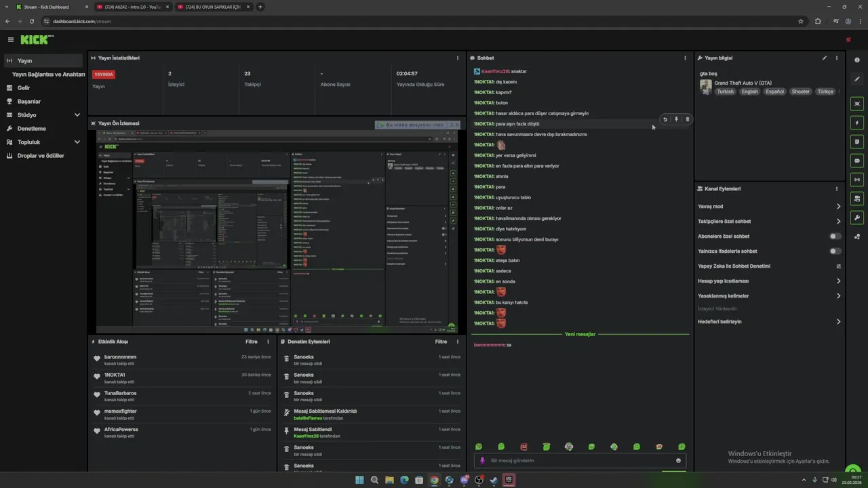Toggle the lightning bolt activity widget icon
This screenshot has width=868, height=488.
click(857, 123)
